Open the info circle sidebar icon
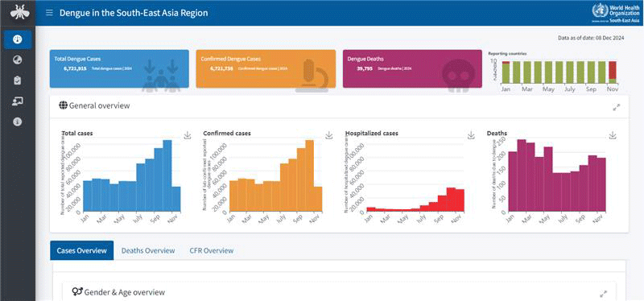The image size is (644, 301). [18, 122]
